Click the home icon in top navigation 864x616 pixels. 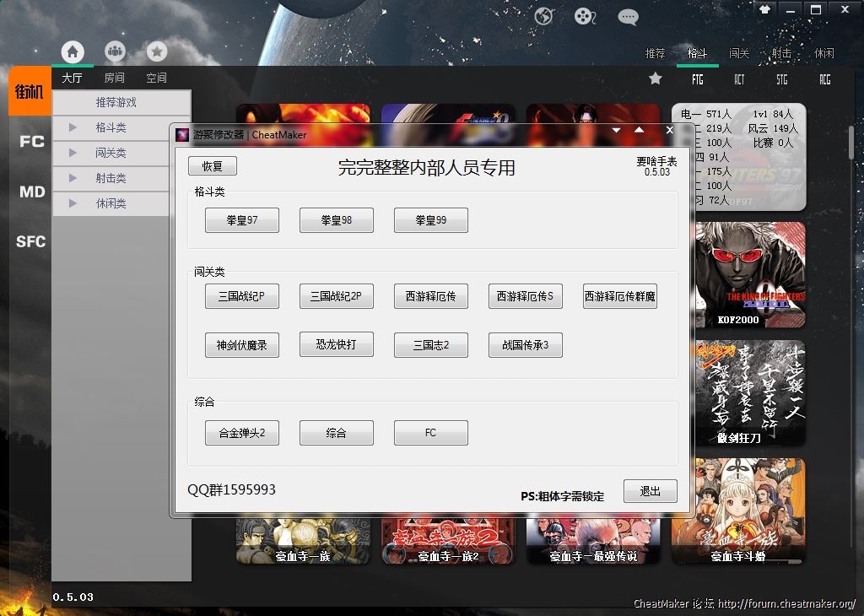coord(73,51)
